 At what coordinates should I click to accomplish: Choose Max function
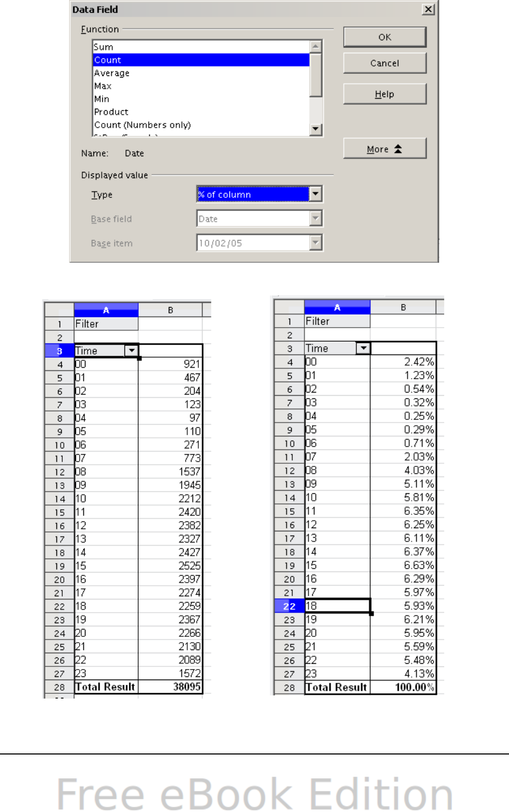pyautogui.click(x=200, y=85)
